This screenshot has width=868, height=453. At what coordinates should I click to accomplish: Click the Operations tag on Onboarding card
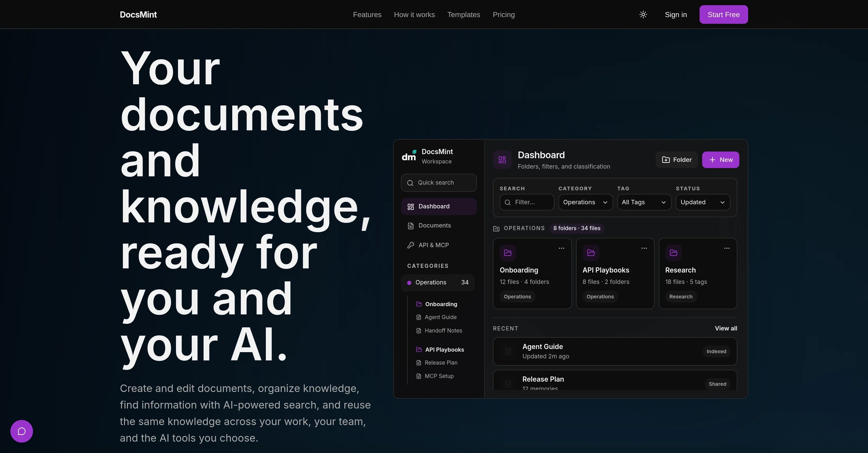[x=517, y=297]
